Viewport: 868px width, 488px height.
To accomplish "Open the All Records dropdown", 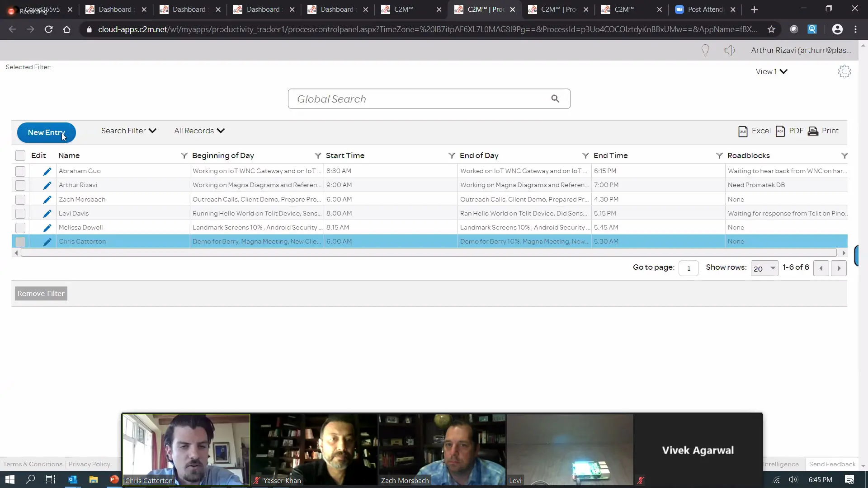I will tap(199, 131).
